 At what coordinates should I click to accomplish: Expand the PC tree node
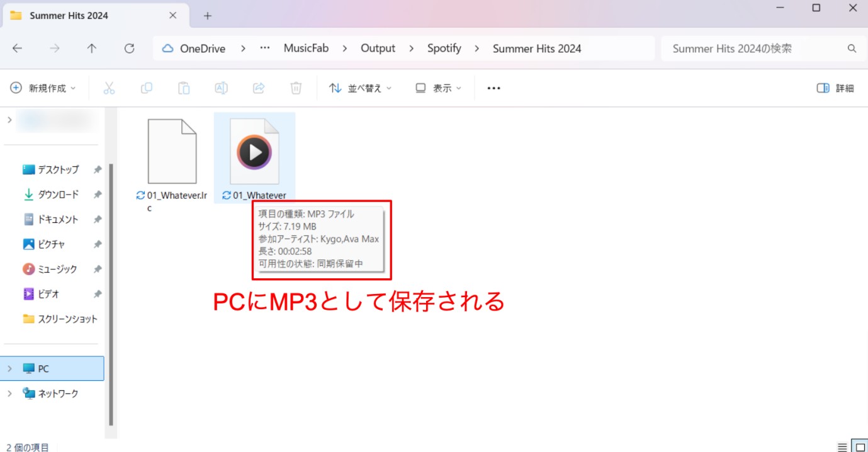[x=9, y=368]
